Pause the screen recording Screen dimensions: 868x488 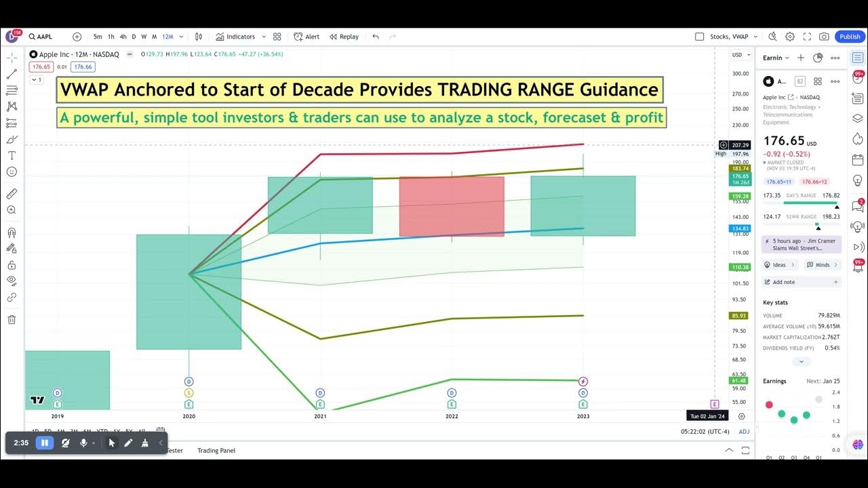point(45,443)
